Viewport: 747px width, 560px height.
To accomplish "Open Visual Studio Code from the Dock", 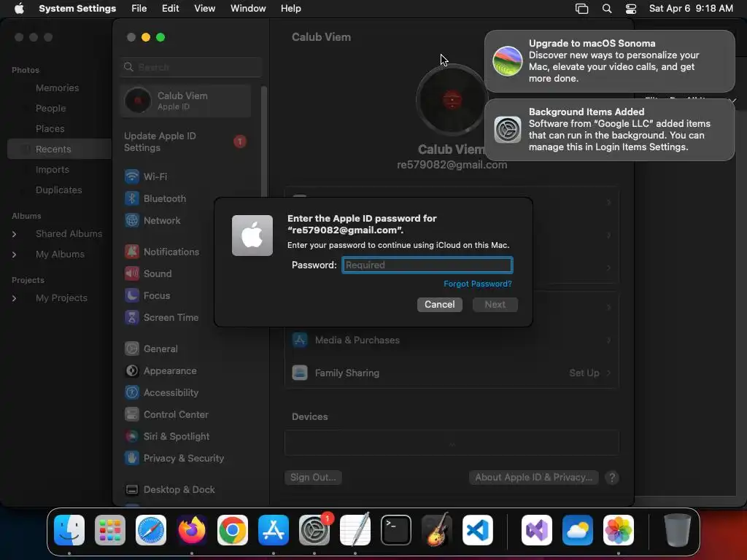I will (478, 530).
